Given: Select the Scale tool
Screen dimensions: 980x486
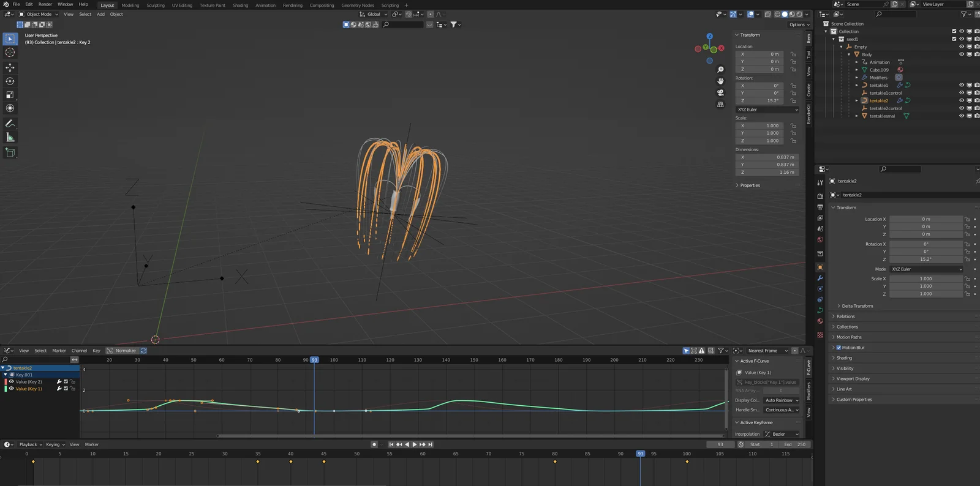Looking at the screenshot, I should coord(10,95).
